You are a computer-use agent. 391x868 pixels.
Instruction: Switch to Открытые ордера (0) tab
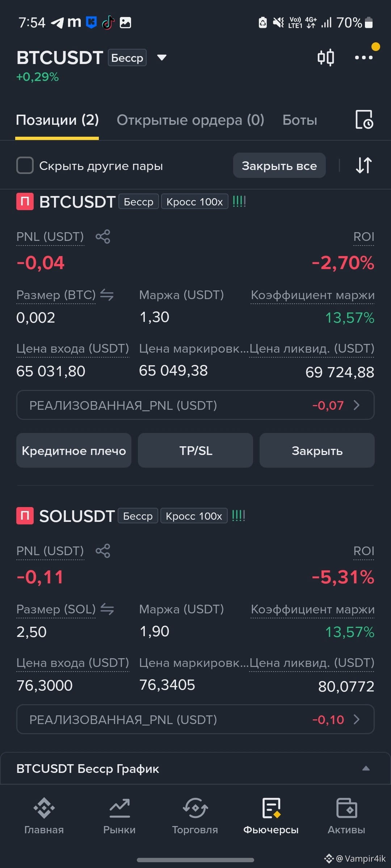click(190, 120)
